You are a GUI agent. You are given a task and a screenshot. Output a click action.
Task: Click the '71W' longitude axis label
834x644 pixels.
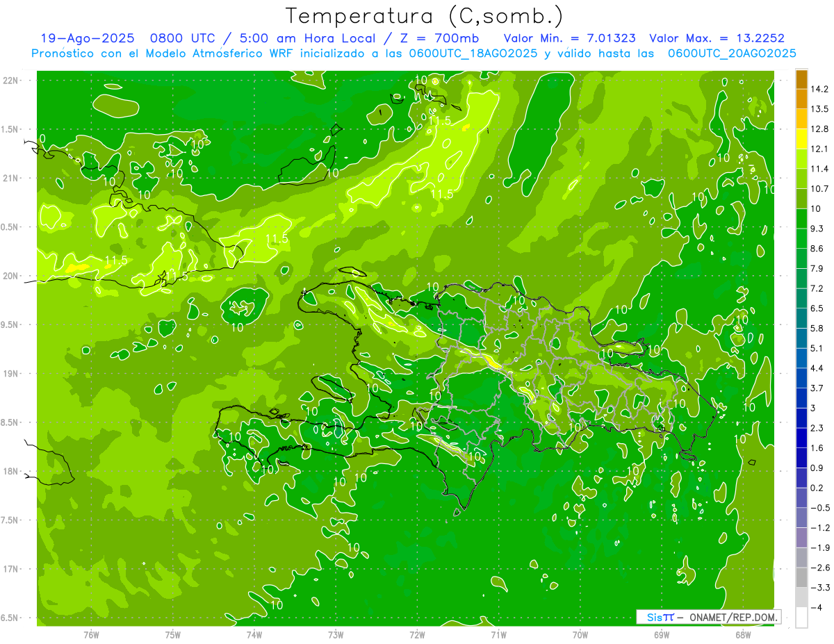(x=498, y=634)
